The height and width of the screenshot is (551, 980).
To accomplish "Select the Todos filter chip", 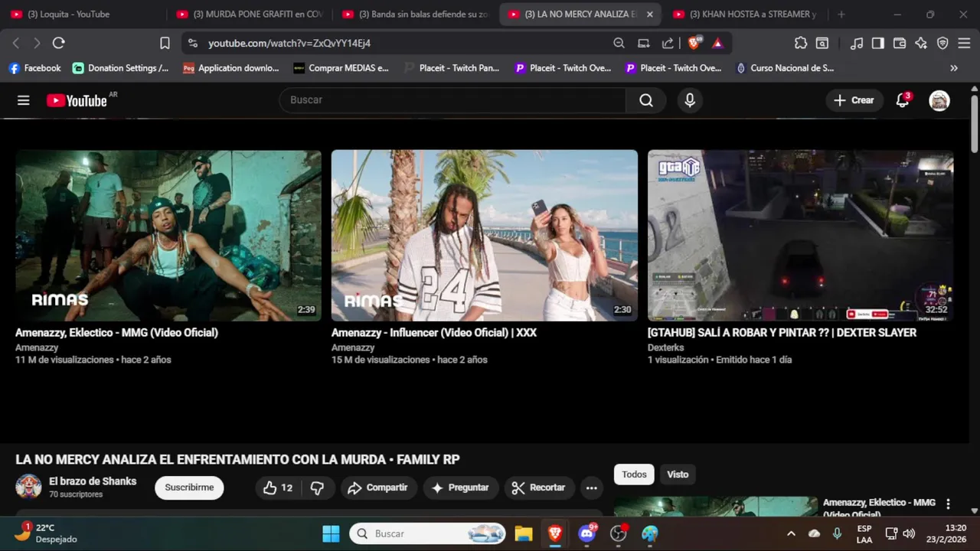I will click(634, 474).
